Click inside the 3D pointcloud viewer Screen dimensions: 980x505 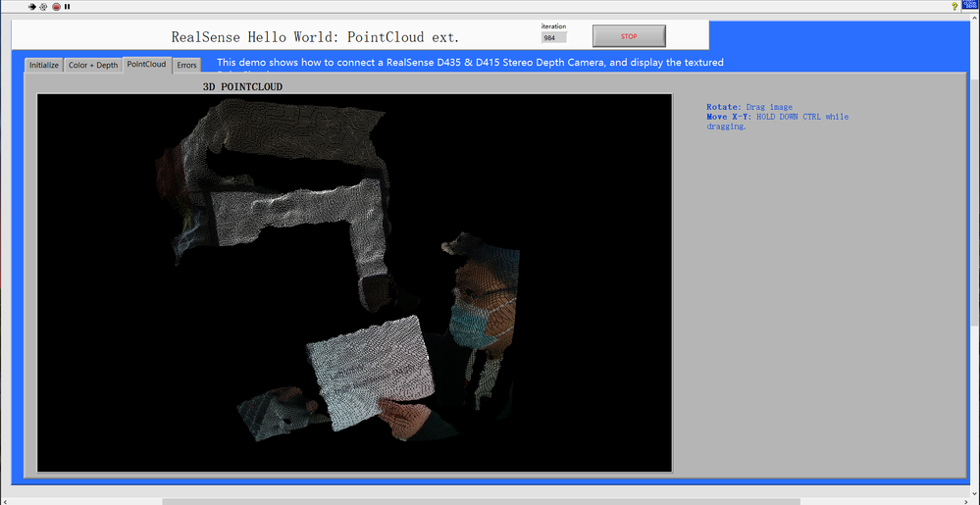pos(354,282)
